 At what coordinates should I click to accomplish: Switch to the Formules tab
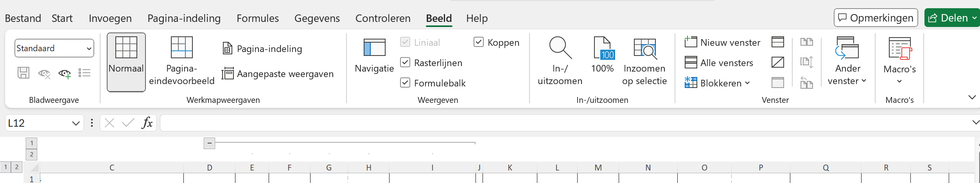pyautogui.click(x=257, y=18)
